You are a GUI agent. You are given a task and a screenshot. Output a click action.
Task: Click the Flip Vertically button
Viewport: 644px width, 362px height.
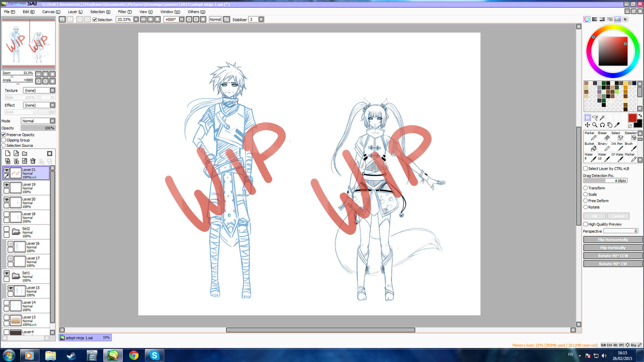[x=613, y=247]
